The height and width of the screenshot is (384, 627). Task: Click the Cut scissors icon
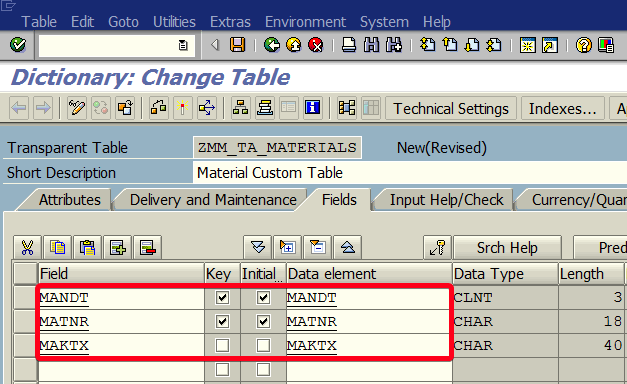(27, 248)
